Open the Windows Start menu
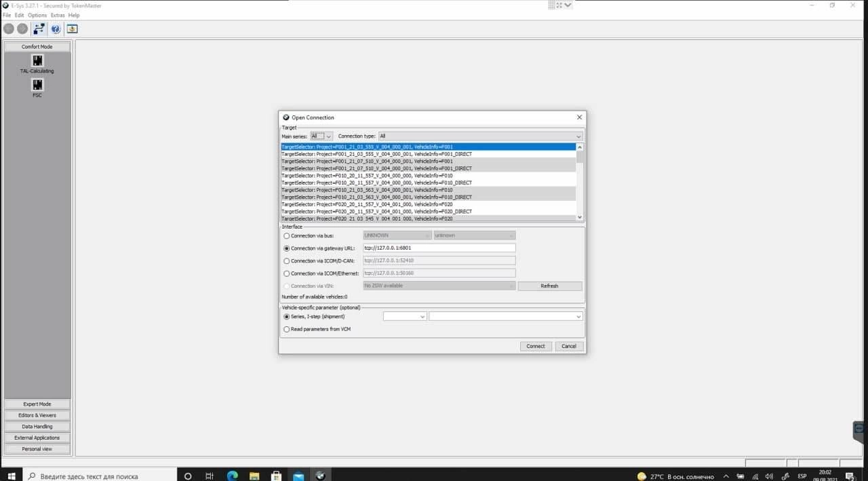 pyautogui.click(x=12, y=476)
